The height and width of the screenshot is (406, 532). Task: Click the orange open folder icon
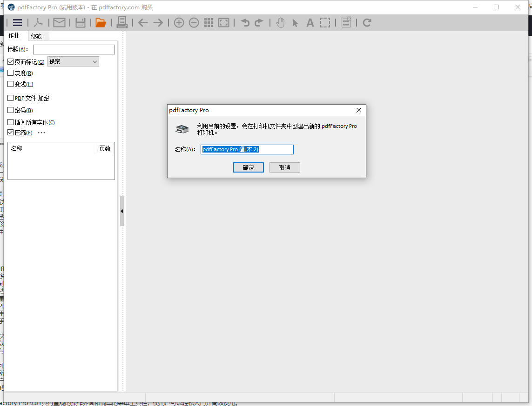pyautogui.click(x=101, y=22)
